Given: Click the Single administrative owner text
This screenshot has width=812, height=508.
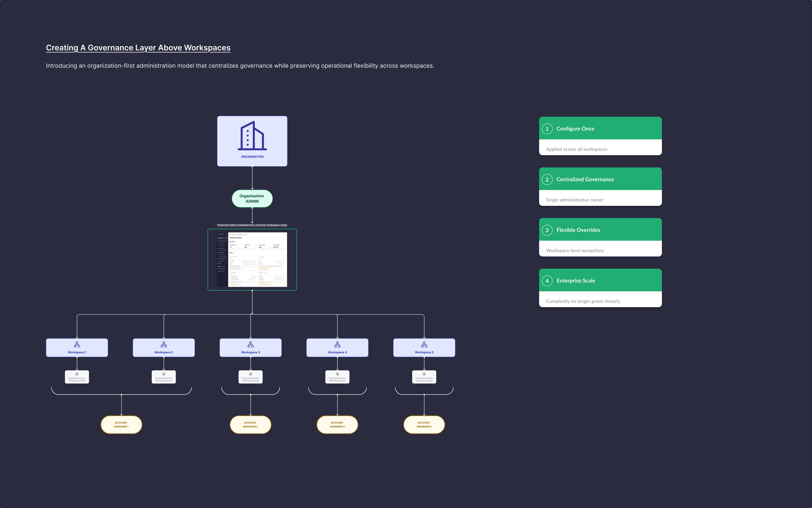Looking at the screenshot, I should [x=575, y=200].
